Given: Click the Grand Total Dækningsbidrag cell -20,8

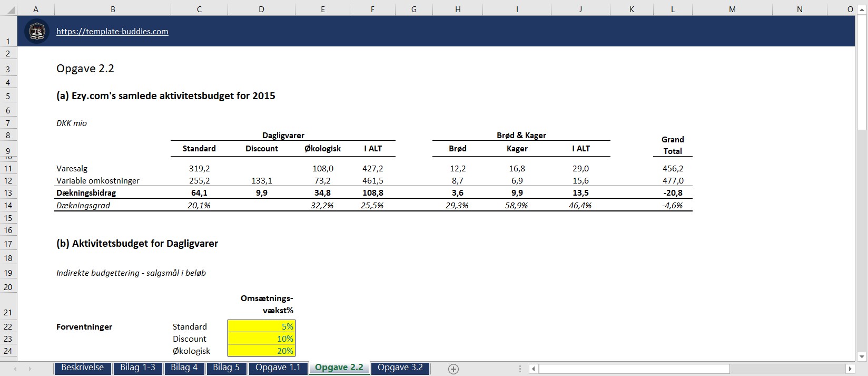Looking at the screenshot, I should [x=673, y=193].
